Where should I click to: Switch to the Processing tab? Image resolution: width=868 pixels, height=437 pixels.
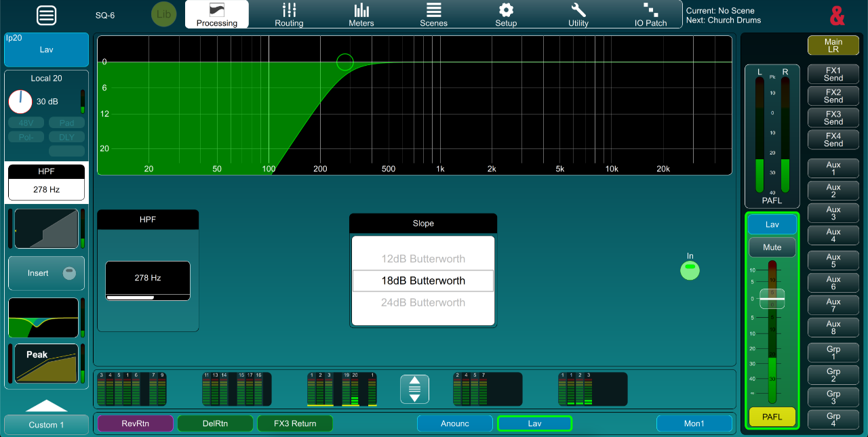point(216,14)
